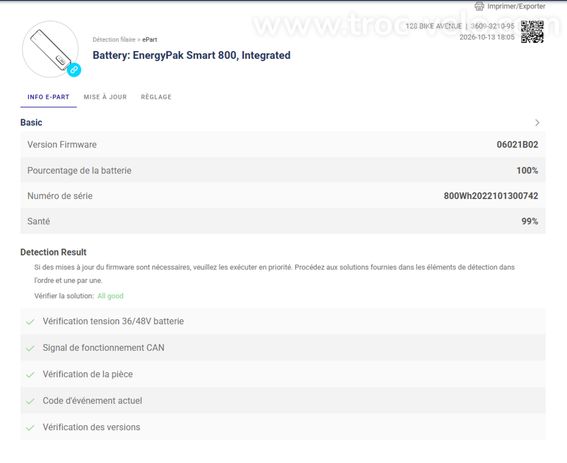Click the Santé value 99%

(530, 221)
